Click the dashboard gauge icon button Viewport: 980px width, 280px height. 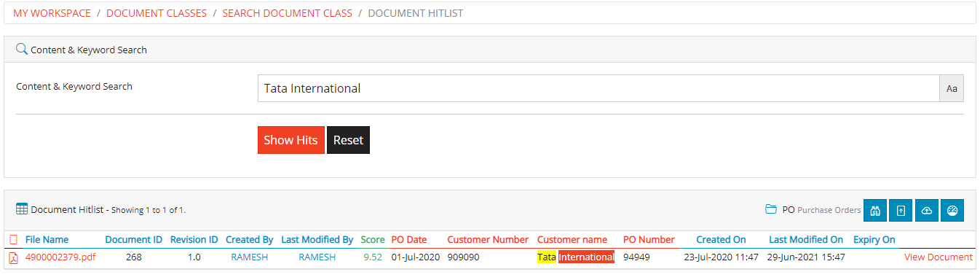tap(952, 210)
